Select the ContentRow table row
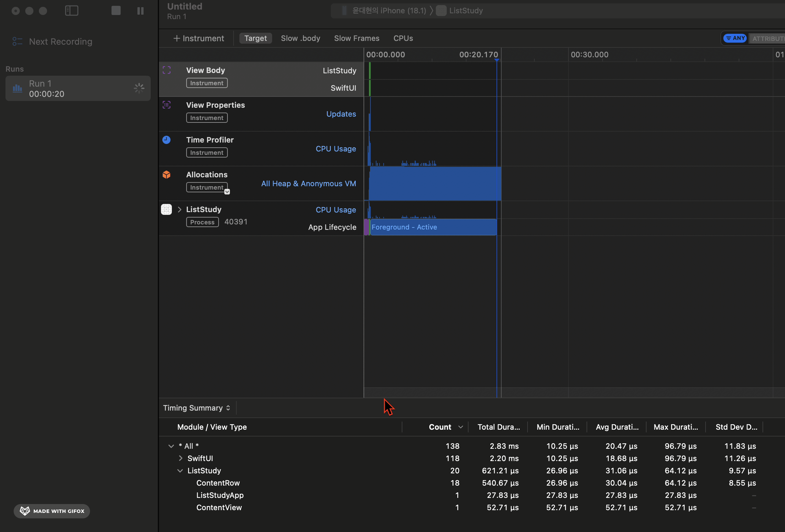Image resolution: width=785 pixels, height=532 pixels. (472, 483)
